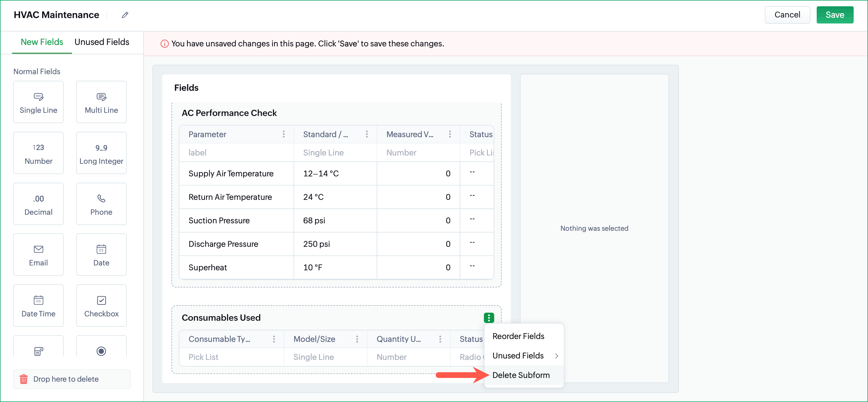Screen dimensions: 868x402
Task: Click the info icon in unsaved changes banner
Action: point(165,44)
